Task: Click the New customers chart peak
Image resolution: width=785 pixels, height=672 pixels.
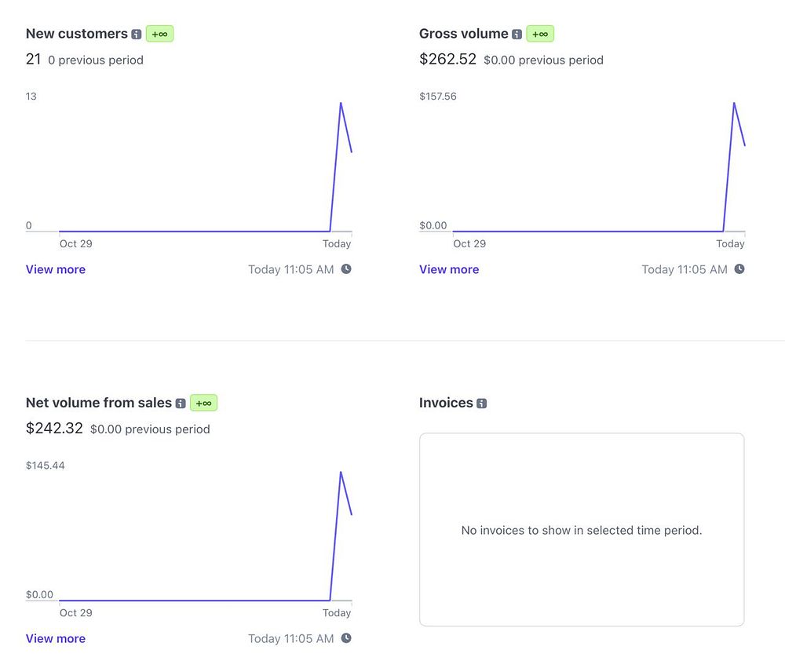Action: [341, 103]
